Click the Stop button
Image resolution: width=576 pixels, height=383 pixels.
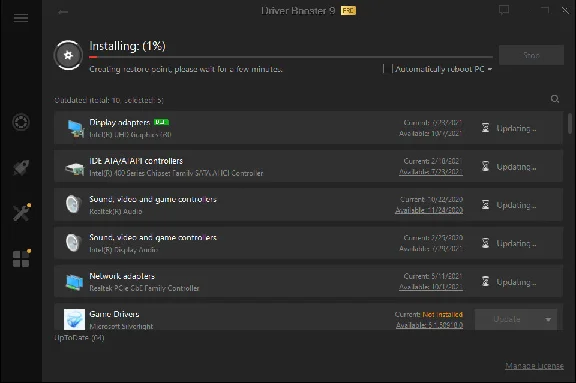tap(531, 55)
